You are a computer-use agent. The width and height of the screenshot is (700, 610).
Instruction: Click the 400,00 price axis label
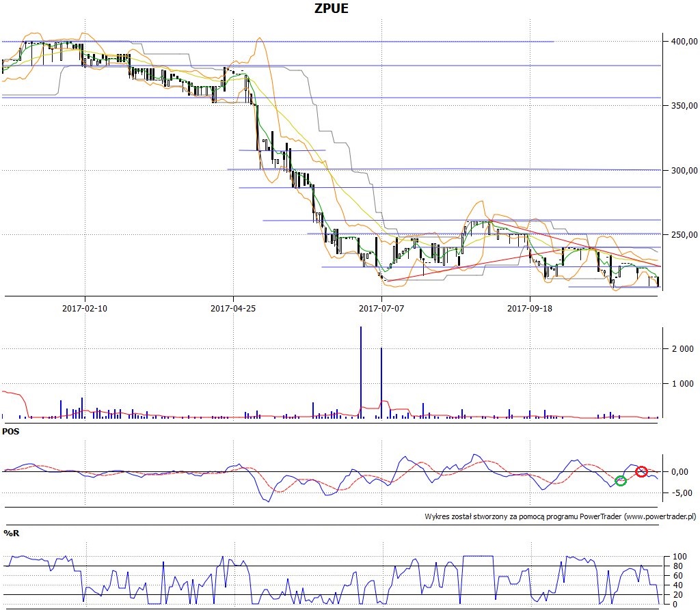pos(684,42)
